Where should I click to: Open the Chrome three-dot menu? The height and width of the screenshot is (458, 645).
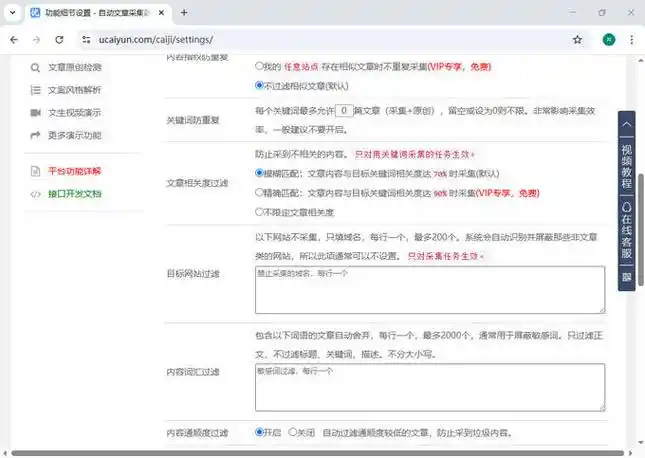[x=631, y=40]
